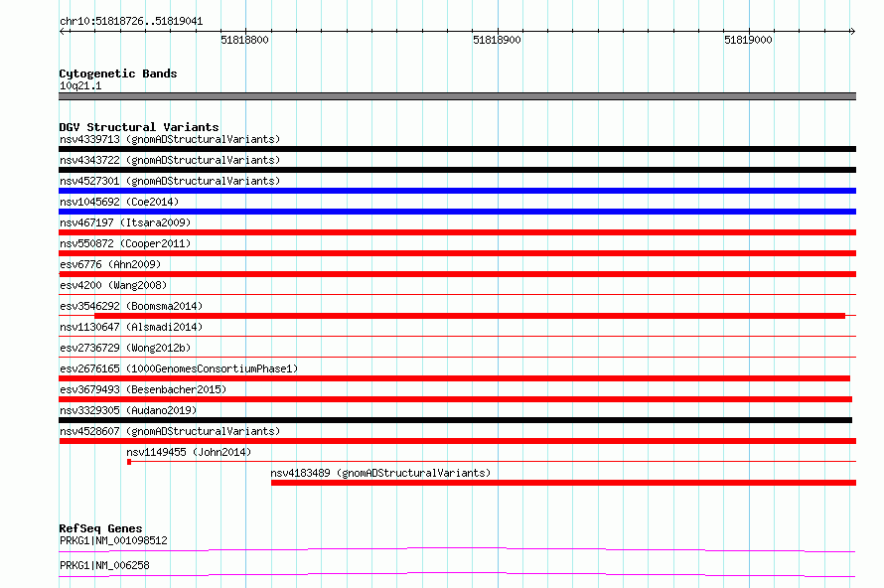Click the red bar under esv3546292
This screenshot has height=588, width=884.
pos(470,316)
